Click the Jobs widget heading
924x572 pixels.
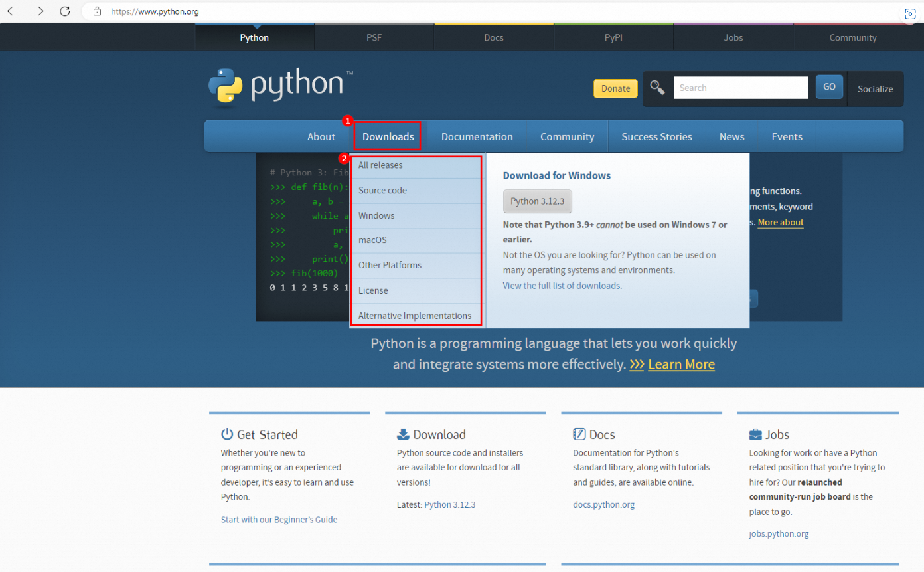coord(777,435)
